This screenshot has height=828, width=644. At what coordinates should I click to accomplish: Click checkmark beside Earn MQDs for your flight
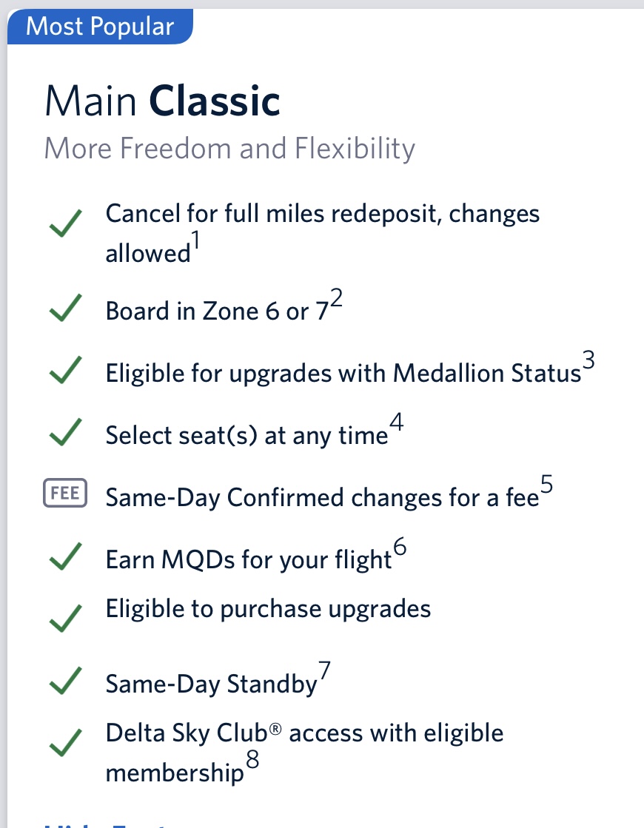pos(65,556)
